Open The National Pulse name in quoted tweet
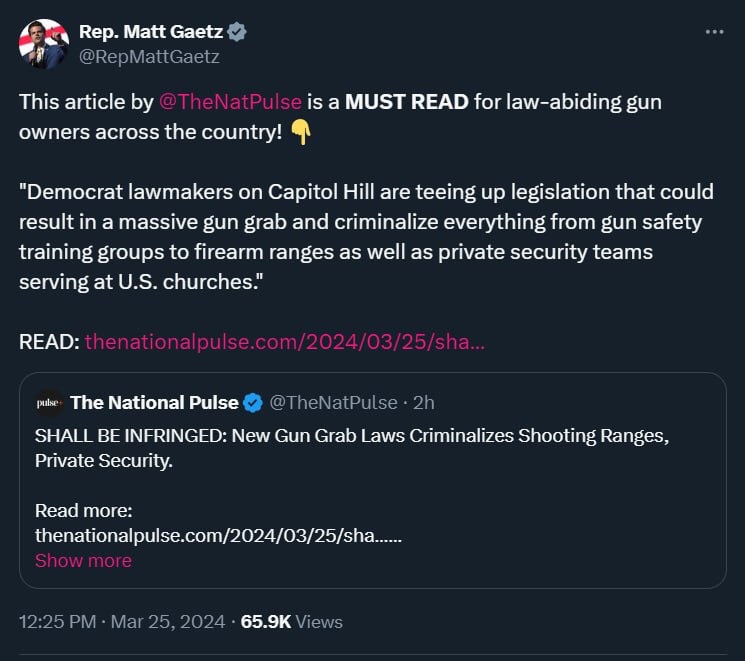This screenshot has height=661, width=745. coord(154,403)
